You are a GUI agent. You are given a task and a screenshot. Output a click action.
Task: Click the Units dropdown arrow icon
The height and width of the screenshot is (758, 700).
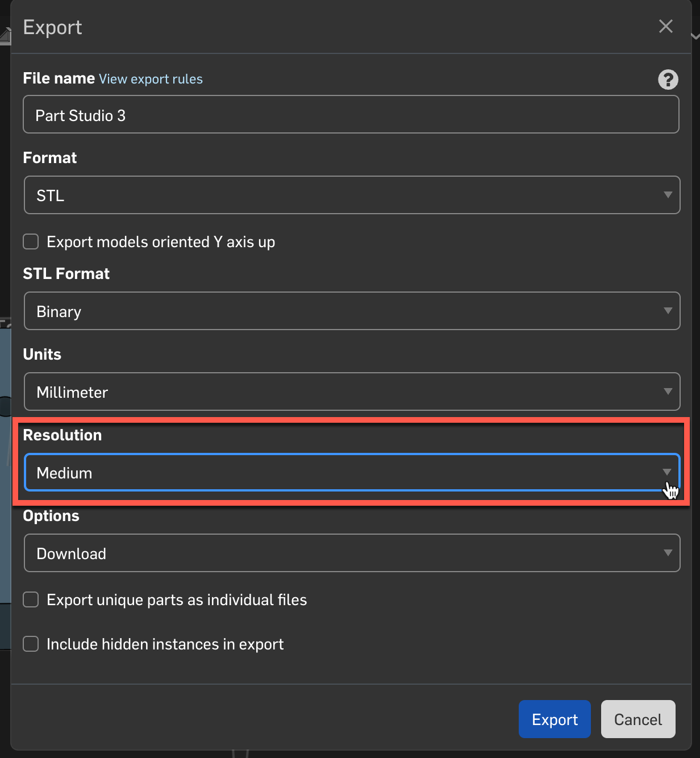pyautogui.click(x=668, y=392)
